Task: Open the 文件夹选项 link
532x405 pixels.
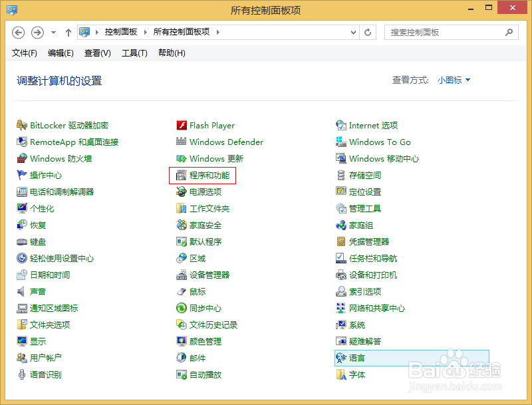Action: coord(50,325)
